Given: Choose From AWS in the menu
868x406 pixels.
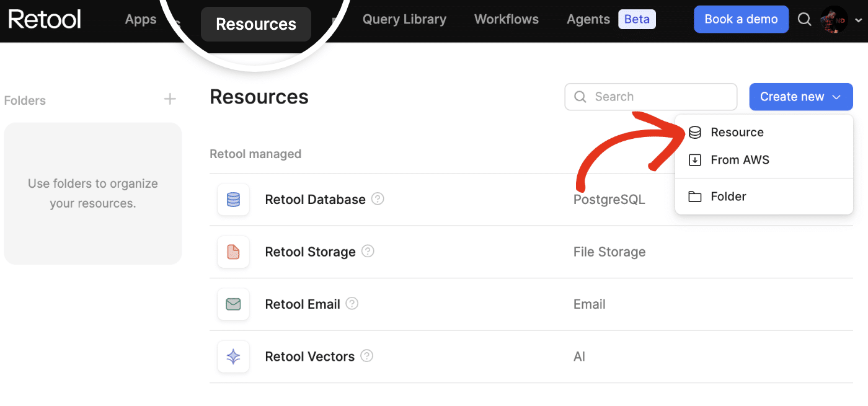Looking at the screenshot, I should point(764,160).
